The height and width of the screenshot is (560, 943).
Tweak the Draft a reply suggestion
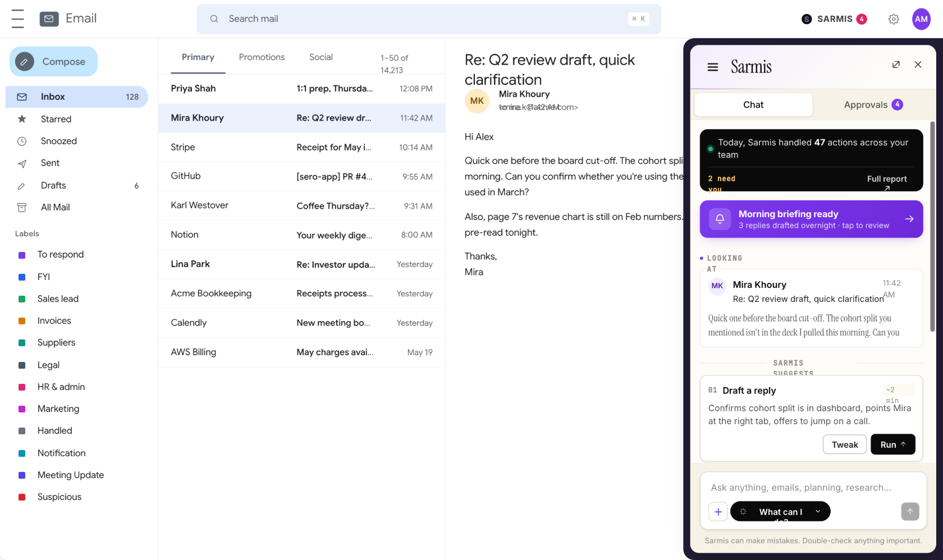tap(845, 444)
